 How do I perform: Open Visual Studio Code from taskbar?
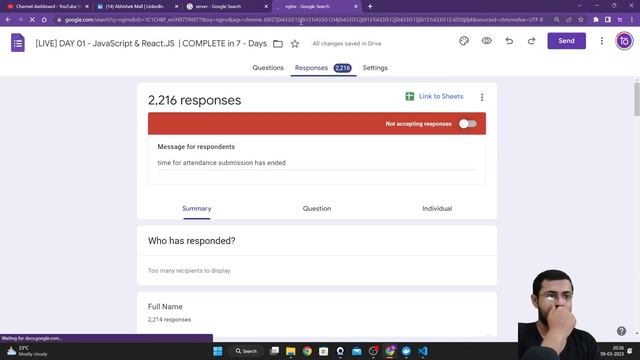[x=423, y=351]
